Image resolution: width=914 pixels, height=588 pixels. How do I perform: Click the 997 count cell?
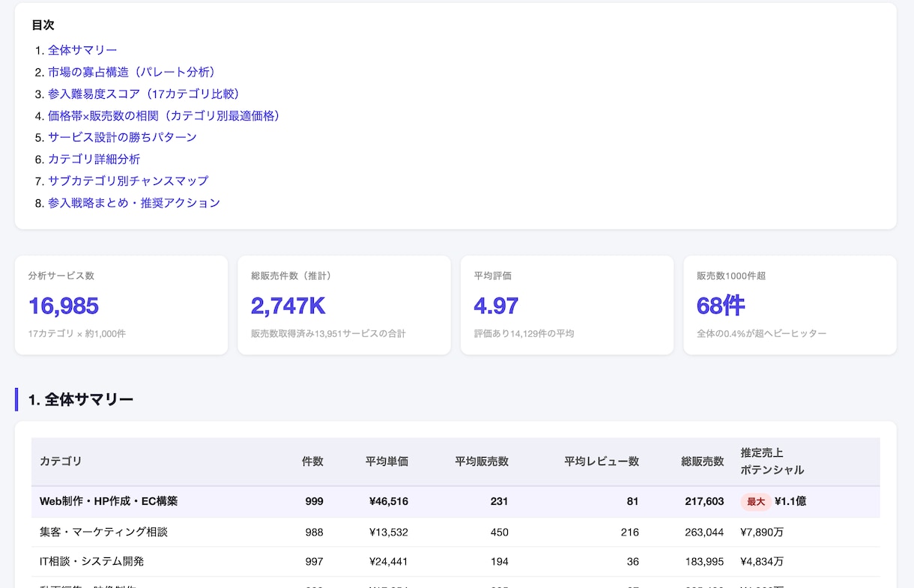314,562
